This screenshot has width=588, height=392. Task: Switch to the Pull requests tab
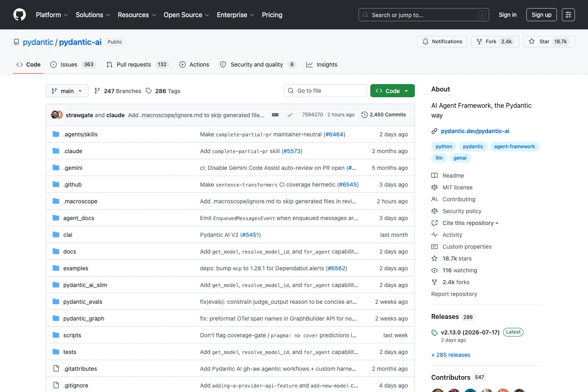click(137, 65)
